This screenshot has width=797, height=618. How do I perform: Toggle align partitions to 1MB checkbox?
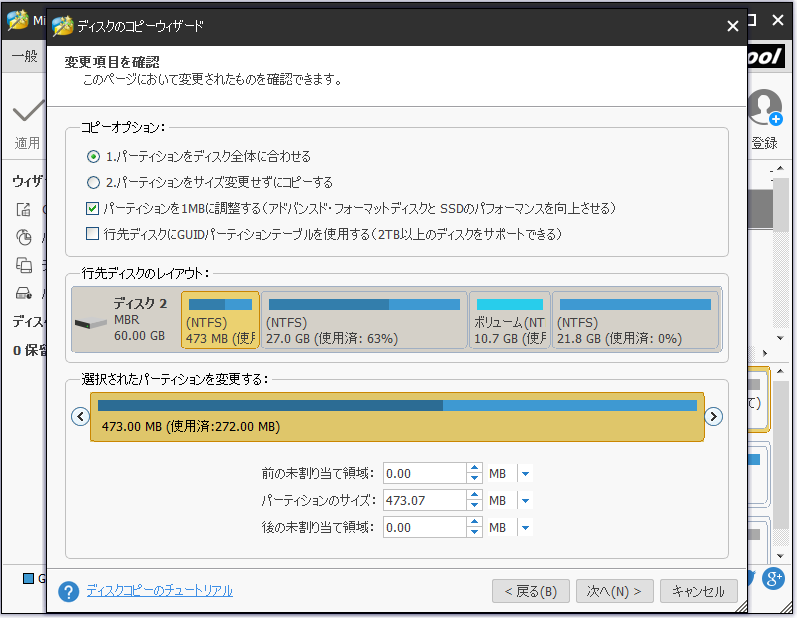[x=93, y=208]
